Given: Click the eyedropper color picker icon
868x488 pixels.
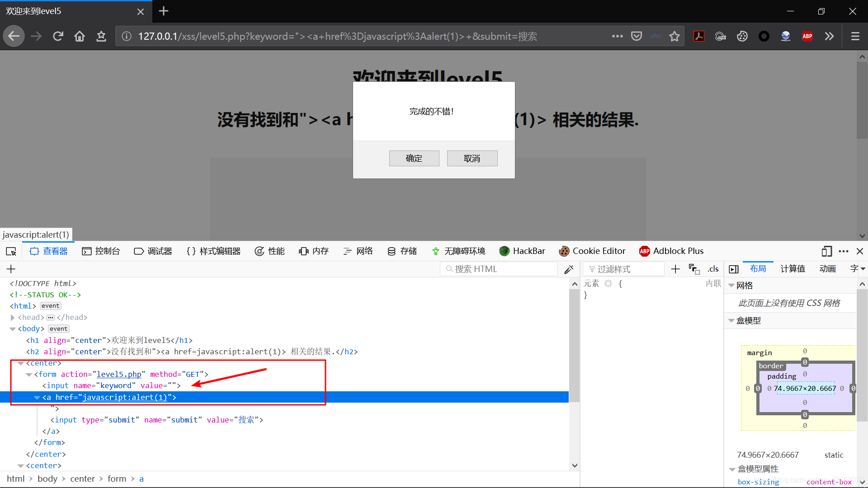Looking at the screenshot, I should click(569, 269).
